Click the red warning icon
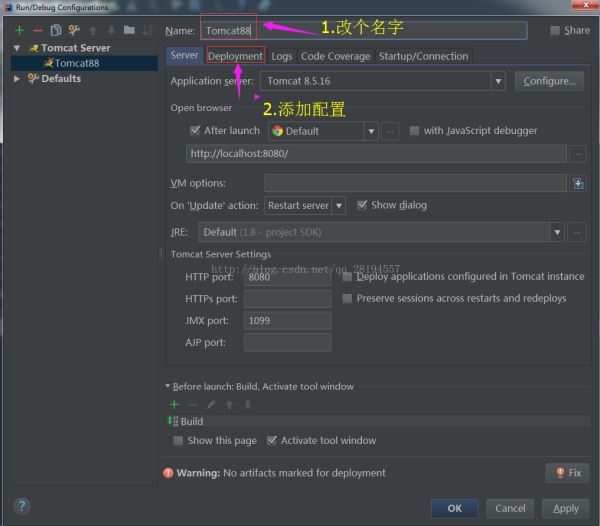The width and height of the screenshot is (600, 526). click(168, 473)
